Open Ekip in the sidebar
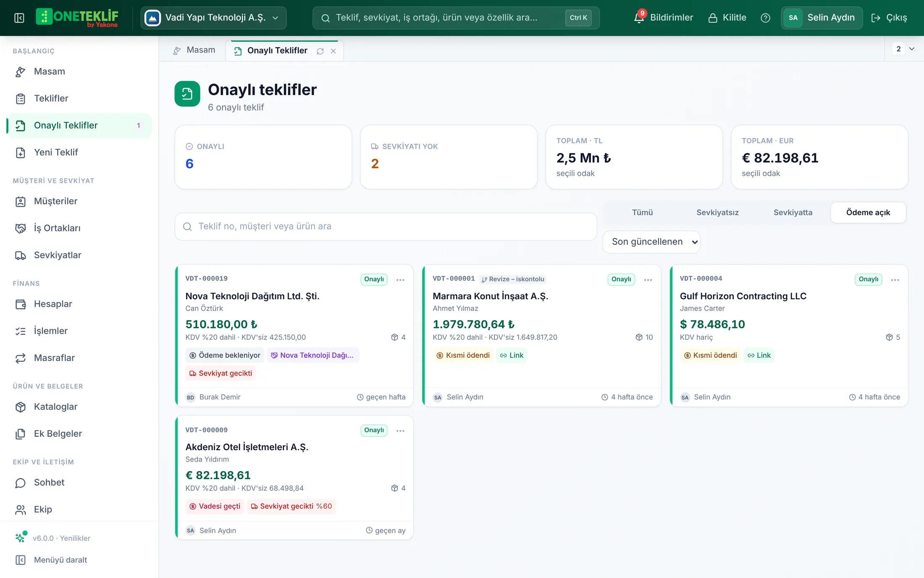The width and height of the screenshot is (924, 578). point(79,509)
